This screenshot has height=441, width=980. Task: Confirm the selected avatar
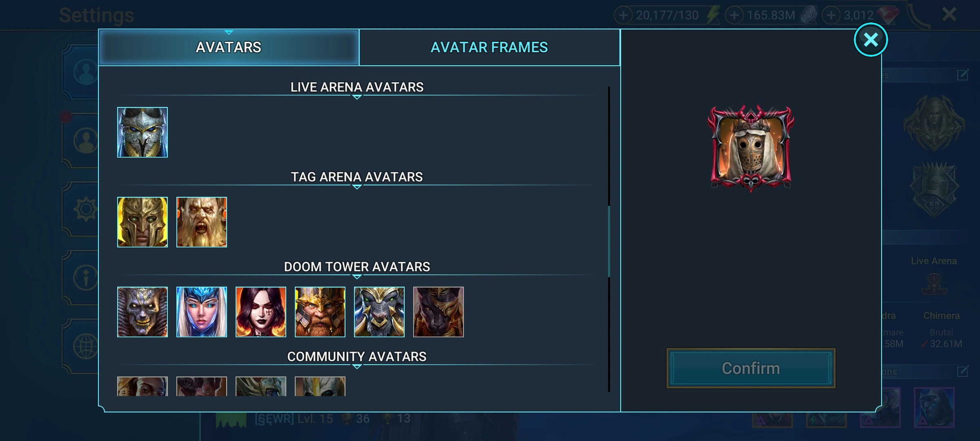click(751, 368)
